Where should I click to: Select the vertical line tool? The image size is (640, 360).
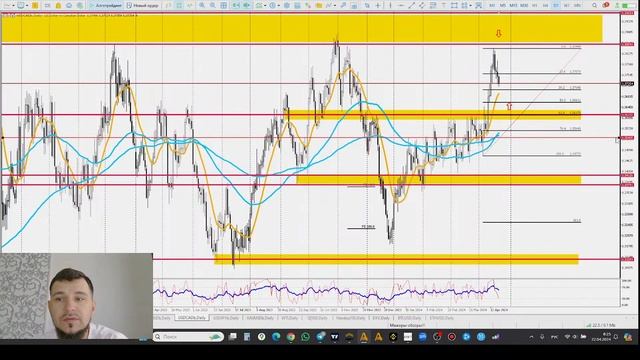[390, 6]
